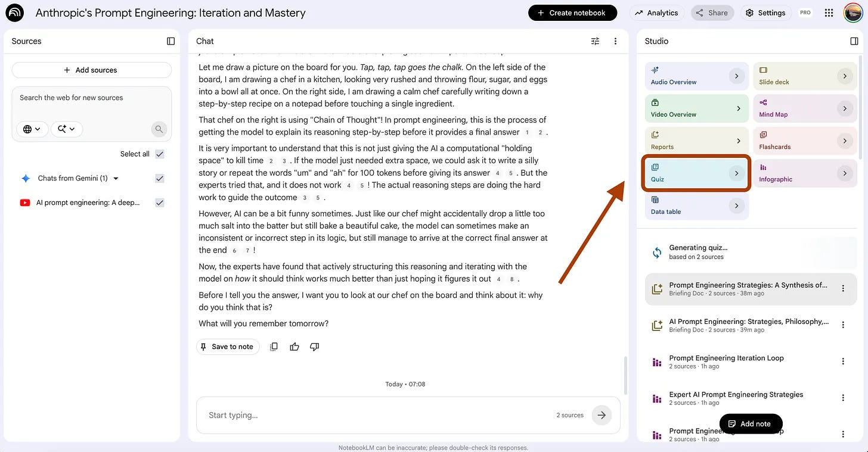Click the PRO badge
The image size is (868, 452).
tap(805, 13)
